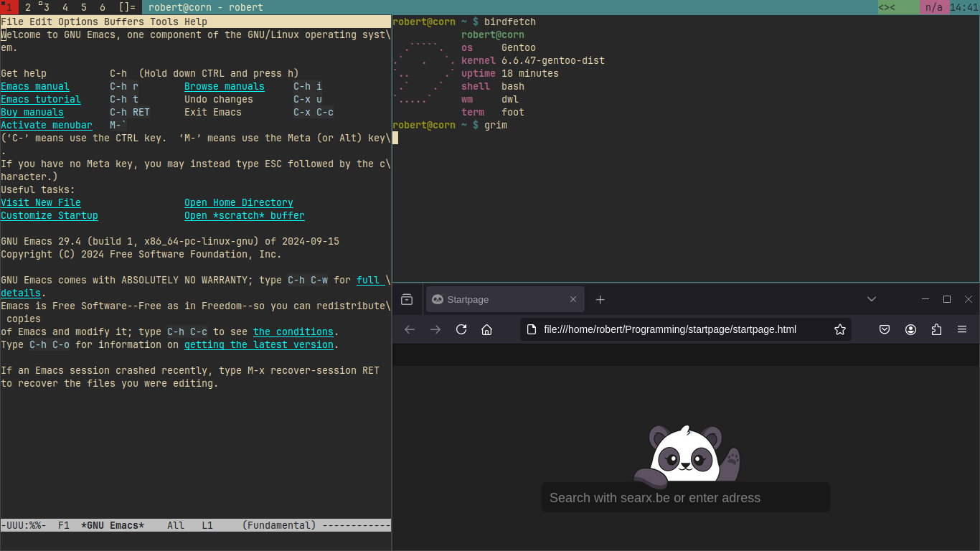980x551 pixels.
Task: Follow the 'the conditions' link
Action: coord(293,331)
